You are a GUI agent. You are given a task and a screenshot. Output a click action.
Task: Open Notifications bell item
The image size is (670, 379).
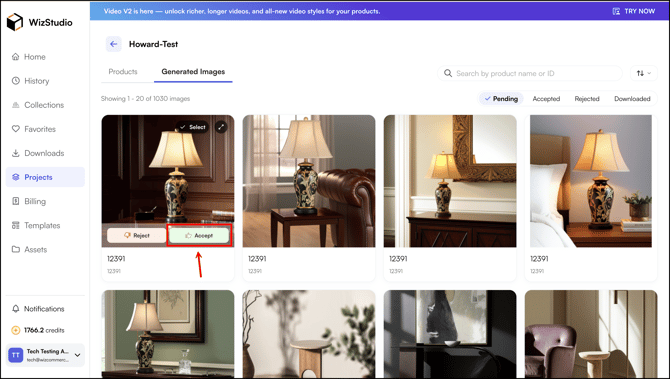38,309
